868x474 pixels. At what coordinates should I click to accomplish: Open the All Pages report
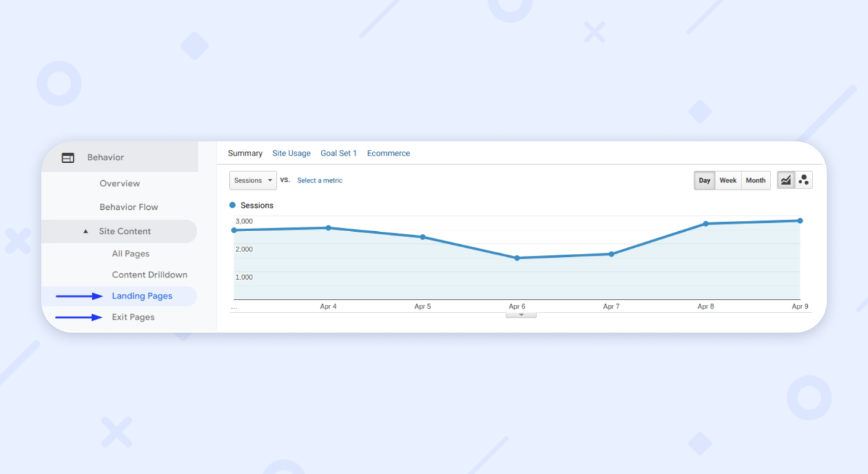[130, 253]
